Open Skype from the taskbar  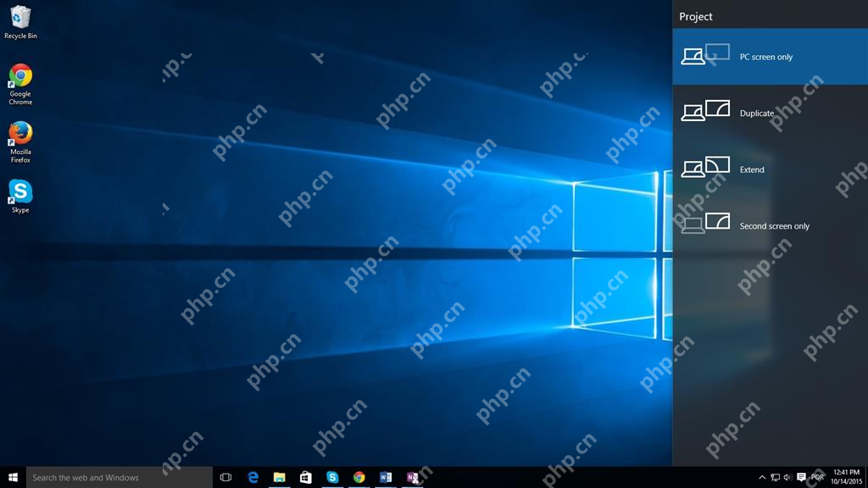332,477
